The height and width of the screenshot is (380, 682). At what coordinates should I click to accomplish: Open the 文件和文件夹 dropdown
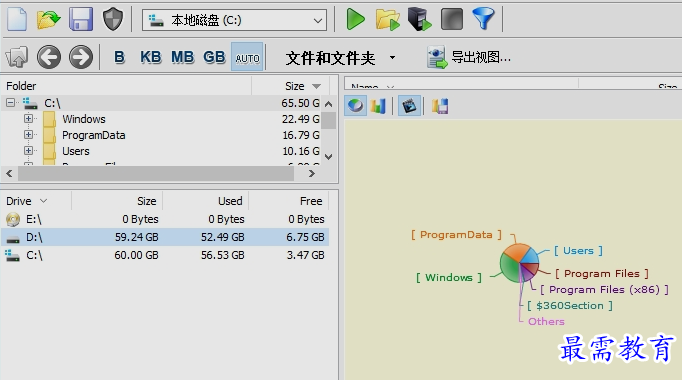(x=341, y=58)
